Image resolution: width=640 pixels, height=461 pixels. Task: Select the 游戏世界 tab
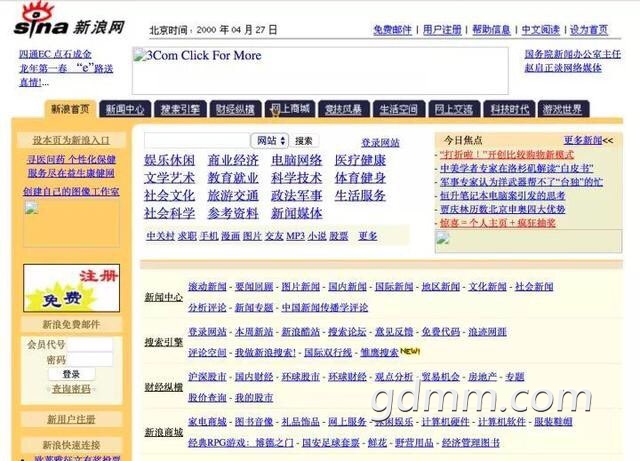point(562,109)
